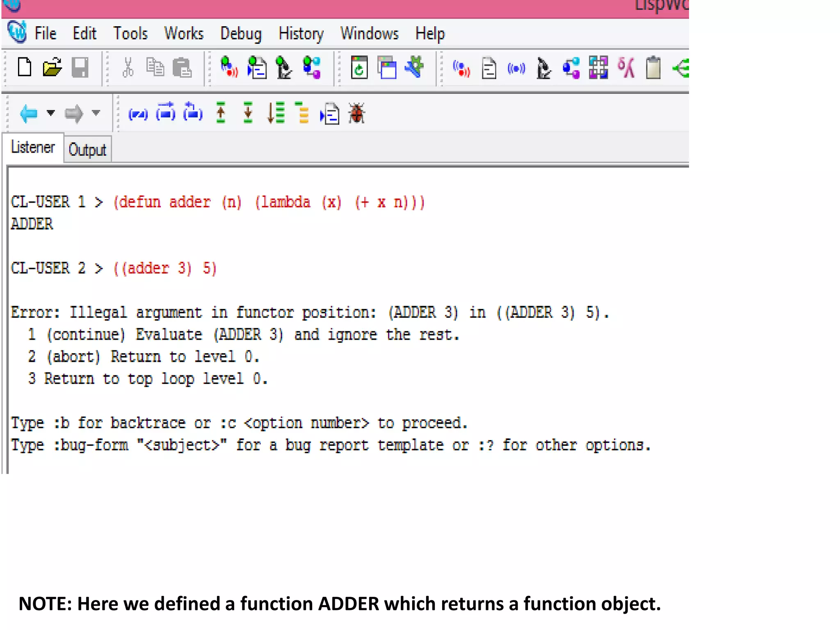Click the plain document Editor icon in right group
This screenshot has height=630, width=840.
point(489,68)
